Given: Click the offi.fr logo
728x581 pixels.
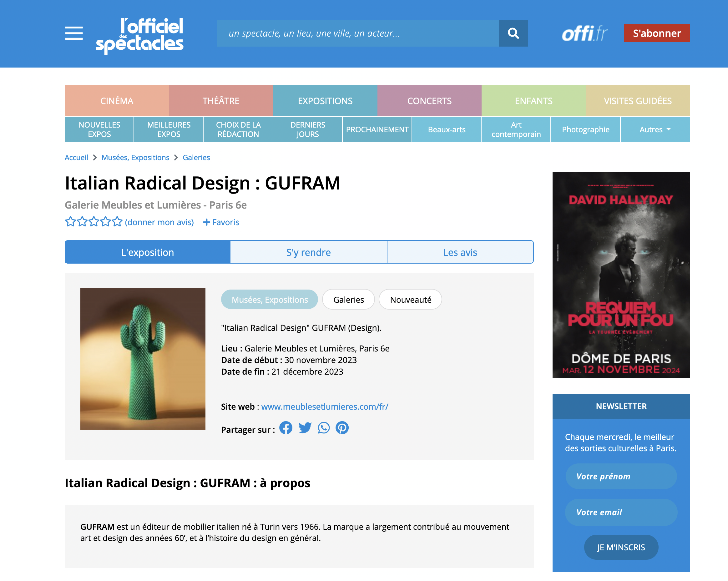Looking at the screenshot, I should tap(584, 33).
